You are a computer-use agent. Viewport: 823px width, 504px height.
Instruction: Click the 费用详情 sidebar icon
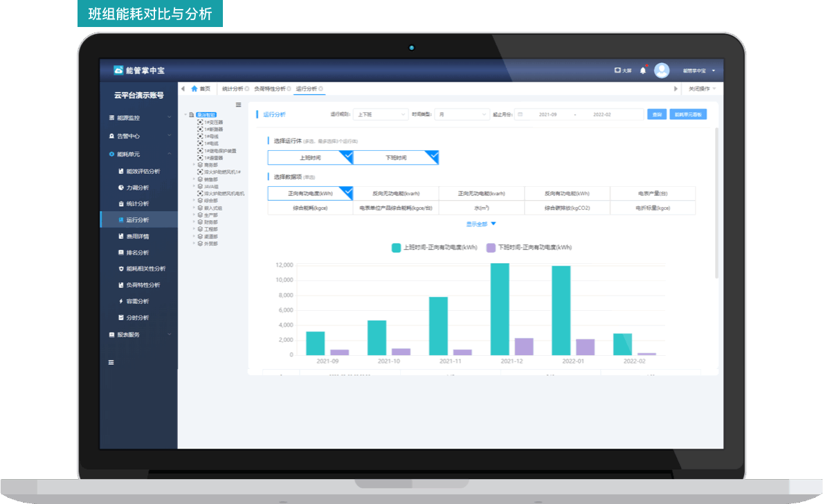click(x=121, y=236)
